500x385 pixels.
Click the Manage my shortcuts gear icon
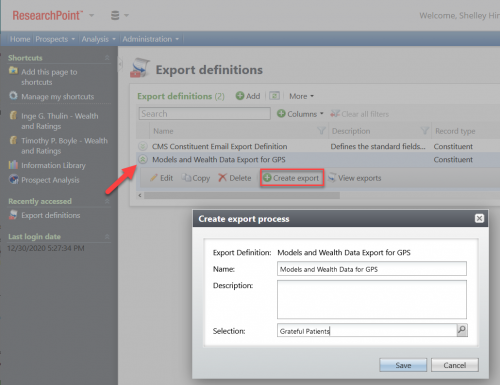click(x=13, y=96)
